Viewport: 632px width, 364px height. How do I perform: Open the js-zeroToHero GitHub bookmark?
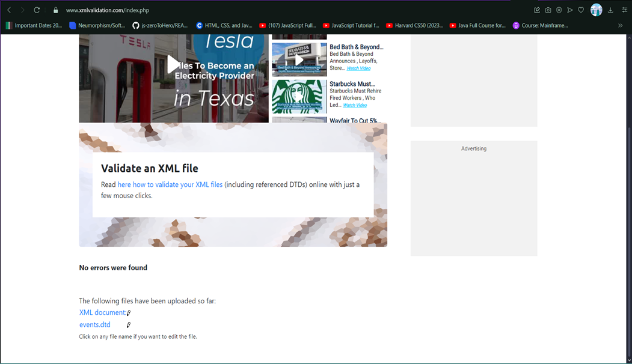click(x=160, y=25)
